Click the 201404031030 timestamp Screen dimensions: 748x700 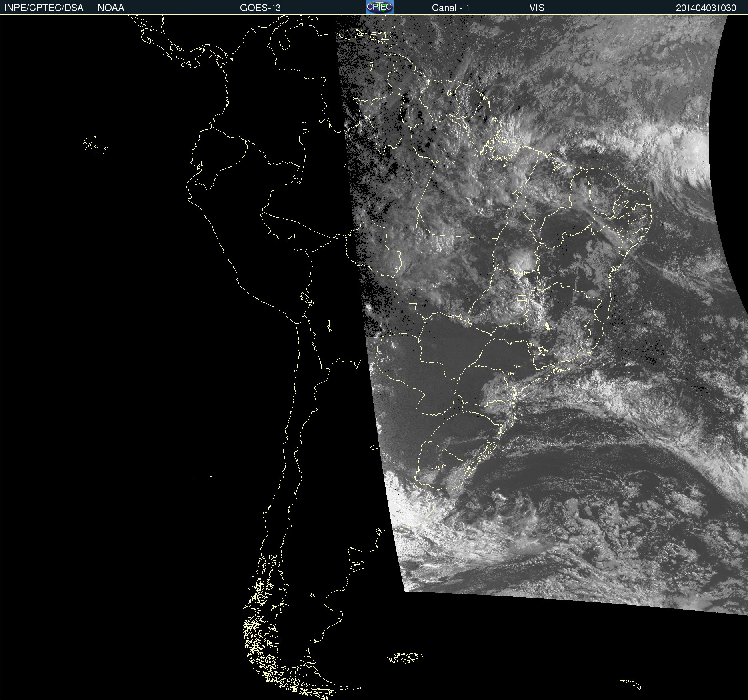pyautogui.click(x=706, y=8)
